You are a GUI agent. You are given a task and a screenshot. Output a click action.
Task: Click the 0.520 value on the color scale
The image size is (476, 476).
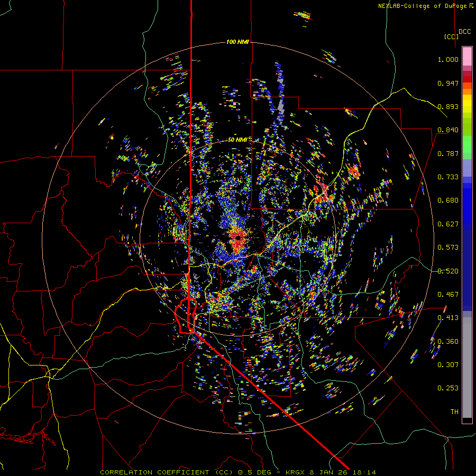[x=448, y=271]
